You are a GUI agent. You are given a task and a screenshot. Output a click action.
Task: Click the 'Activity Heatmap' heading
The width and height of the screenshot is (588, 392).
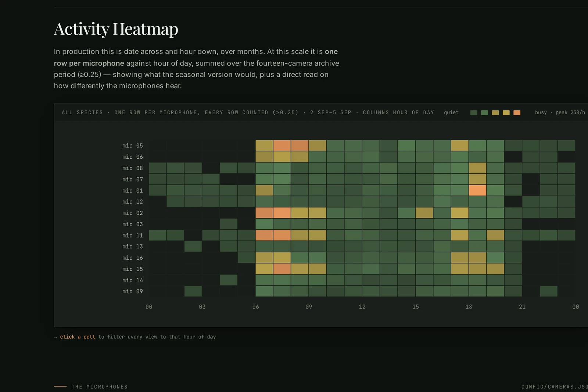click(x=116, y=29)
